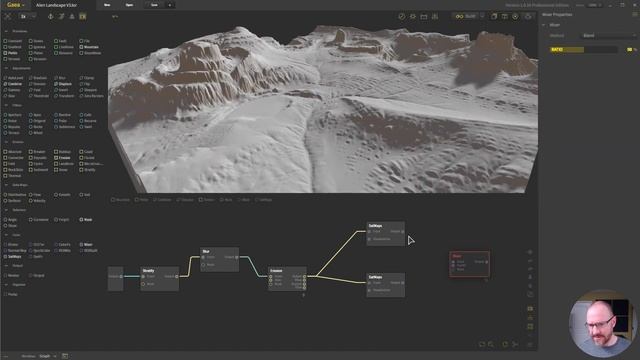Add an RGBSplit node from Color list
The width and height of the screenshot is (640, 360).
[x=89, y=251]
